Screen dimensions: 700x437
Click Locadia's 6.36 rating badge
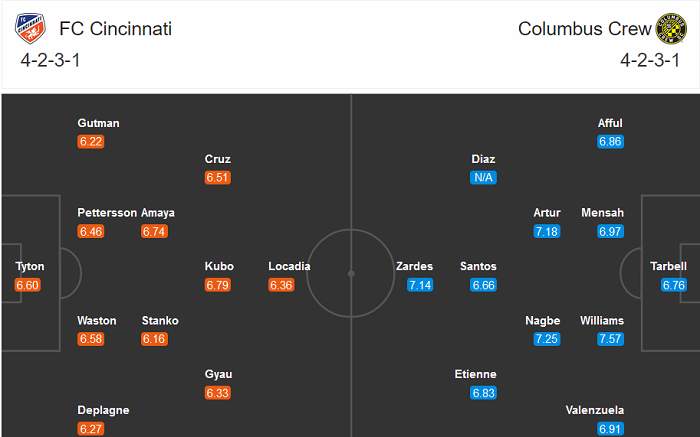pos(281,286)
